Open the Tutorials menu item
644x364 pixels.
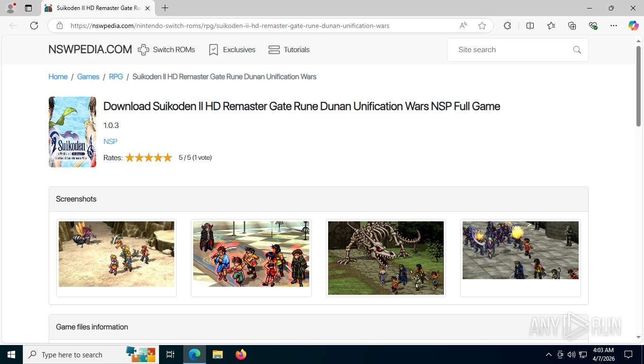(x=289, y=49)
